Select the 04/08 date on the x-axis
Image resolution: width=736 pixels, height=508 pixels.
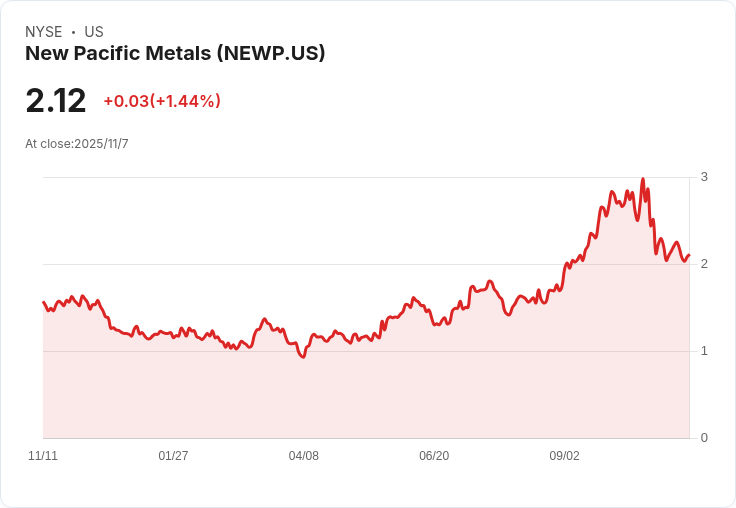tap(304, 456)
